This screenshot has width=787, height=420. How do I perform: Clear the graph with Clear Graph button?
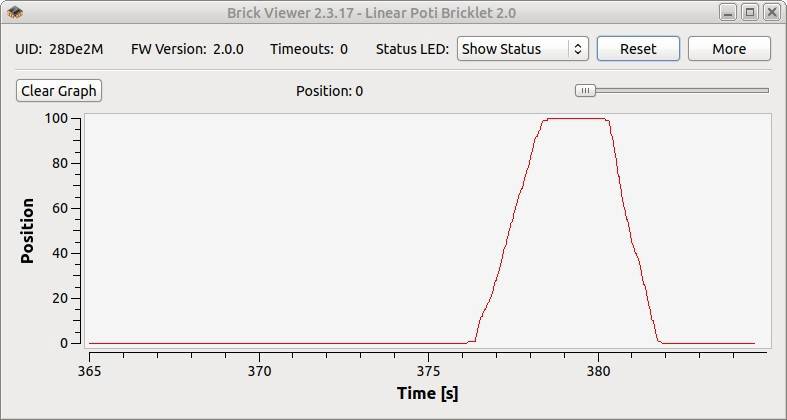tap(59, 91)
